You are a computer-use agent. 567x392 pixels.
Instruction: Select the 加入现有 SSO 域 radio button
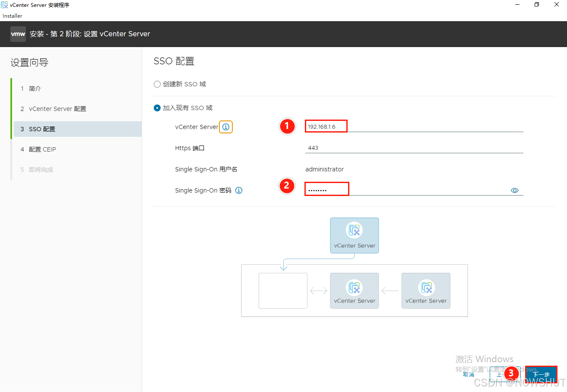157,108
